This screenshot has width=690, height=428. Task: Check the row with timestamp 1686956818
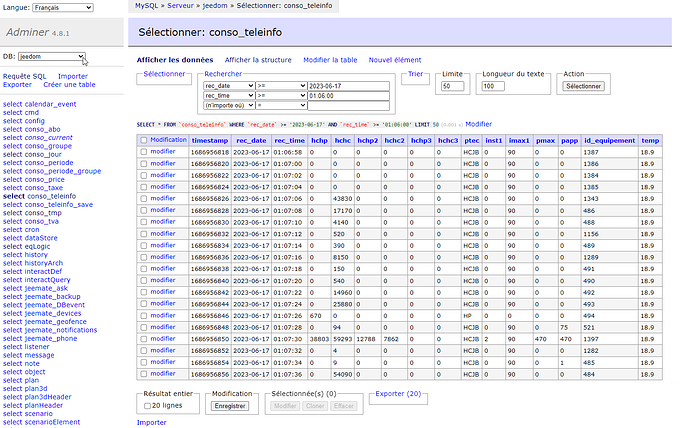(x=144, y=152)
